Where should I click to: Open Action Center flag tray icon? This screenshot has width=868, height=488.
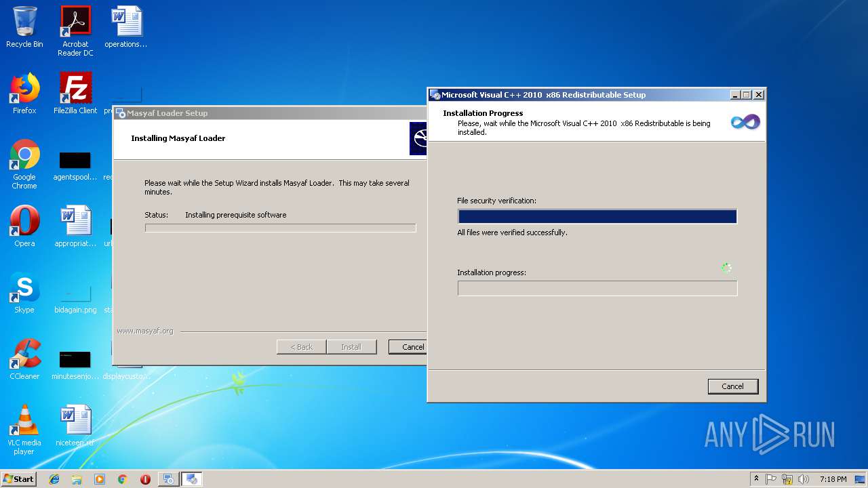click(x=771, y=479)
